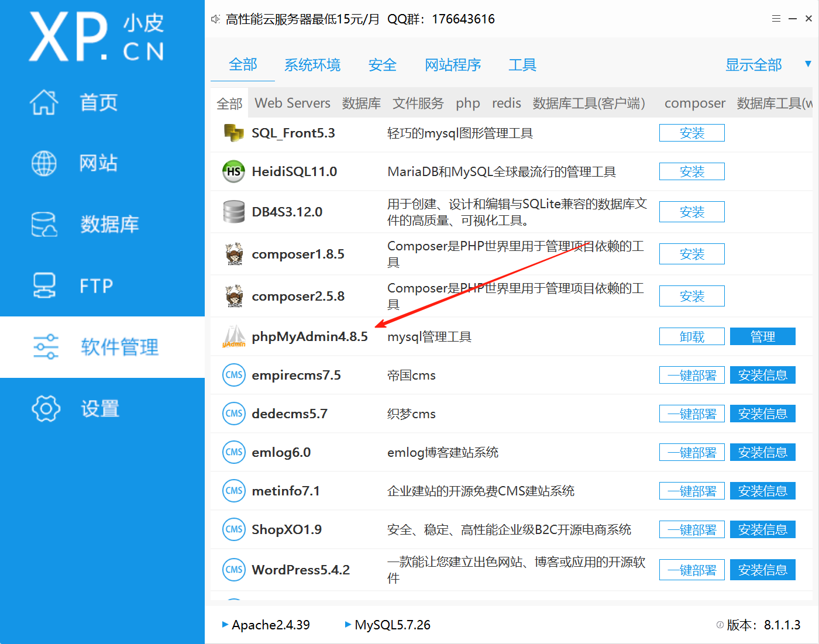
Task: Click 显示全部 filter label
Action: [x=753, y=65]
